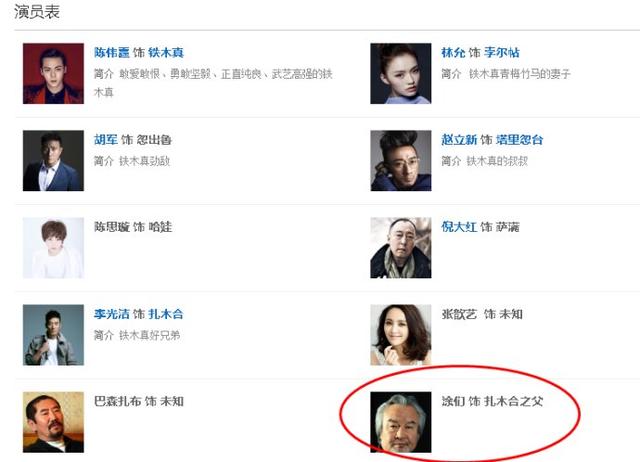
Task: Select 李光洁 portrait thumbnail
Action: 53,335
